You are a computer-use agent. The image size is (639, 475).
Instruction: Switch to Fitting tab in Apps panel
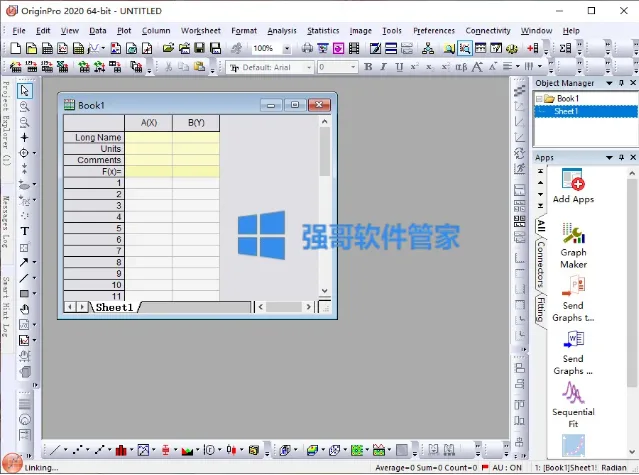click(540, 310)
